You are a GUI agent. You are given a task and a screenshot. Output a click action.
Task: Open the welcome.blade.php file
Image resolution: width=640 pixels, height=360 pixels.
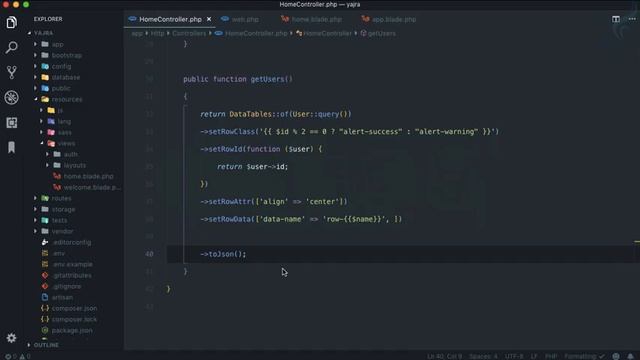87,187
